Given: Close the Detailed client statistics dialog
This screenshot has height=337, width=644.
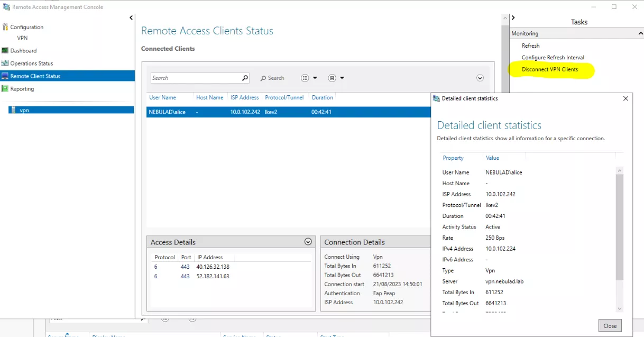Looking at the screenshot, I should click(x=610, y=326).
